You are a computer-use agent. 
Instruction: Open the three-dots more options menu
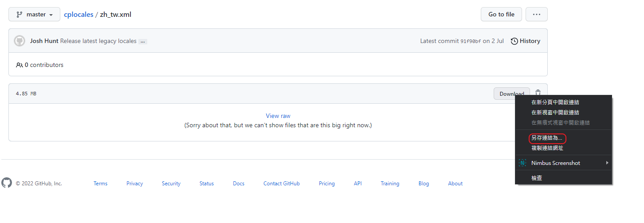pyautogui.click(x=537, y=14)
